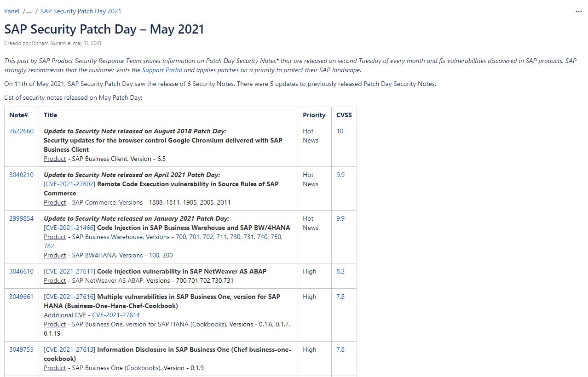Click CVSS score 9.9 for note 3040210
This screenshot has height=377, width=588.
click(x=340, y=175)
